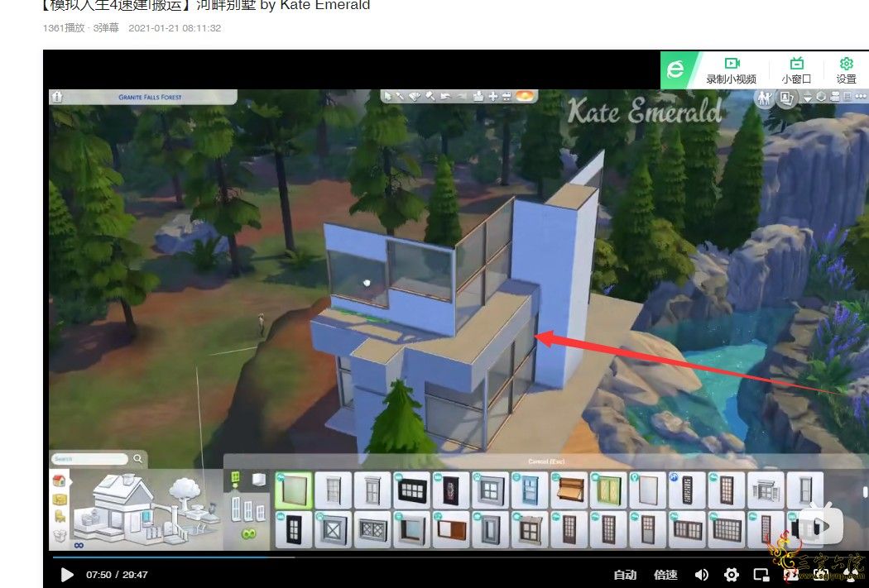Image resolution: width=869 pixels, height=588 pixels.
Task: Click the Undo arrow in game toolbar
Action: pos(445,96)
